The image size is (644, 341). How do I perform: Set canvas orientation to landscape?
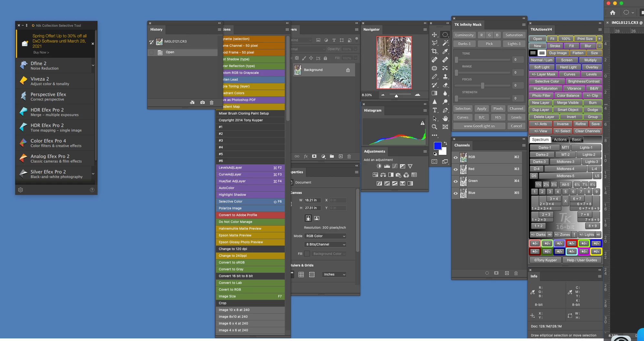317,218
